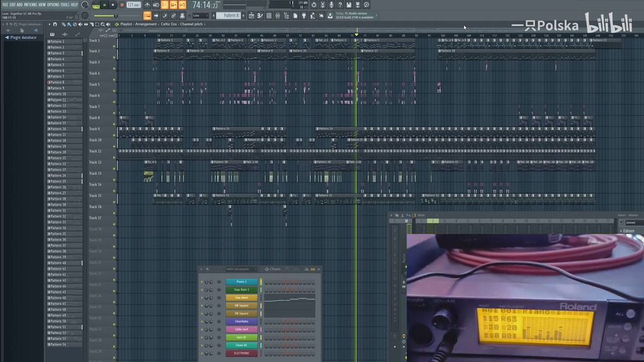
Task: Mute the Piano 1 channel LED
Action: (202, 282)
